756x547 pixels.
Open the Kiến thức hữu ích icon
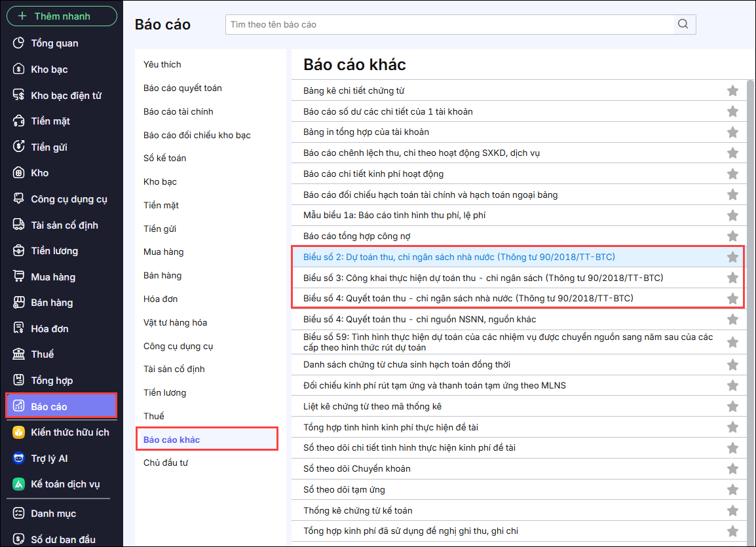pos(19,432)
